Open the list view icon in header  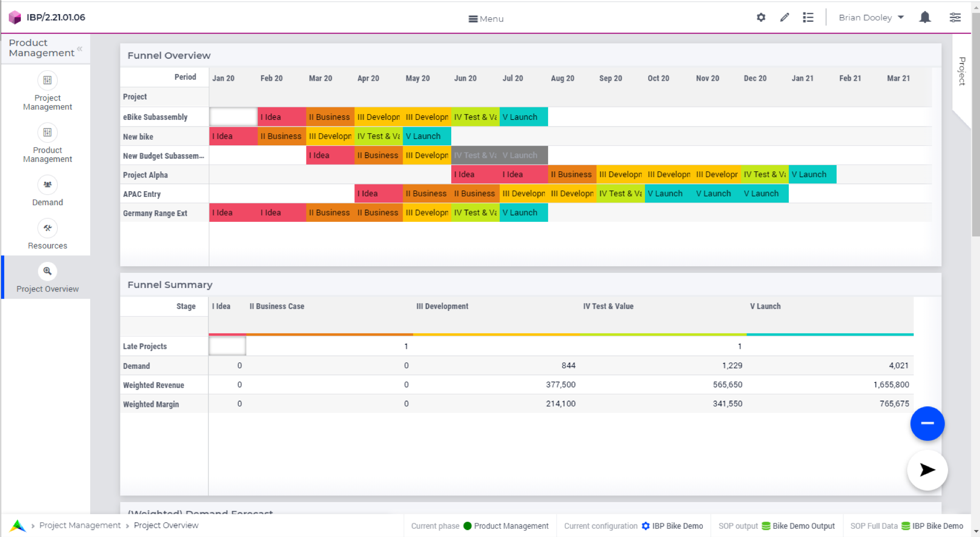tap(808, 17)
